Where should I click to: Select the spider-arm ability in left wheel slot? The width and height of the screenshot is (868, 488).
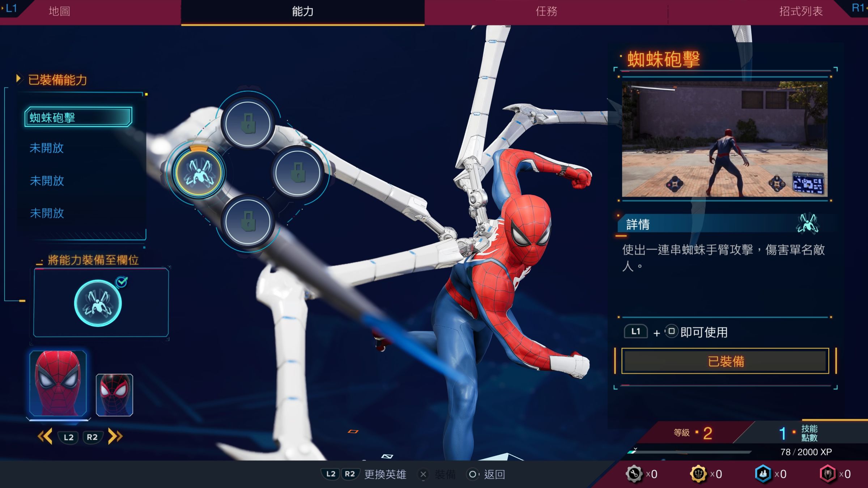(x=199, y=172)
